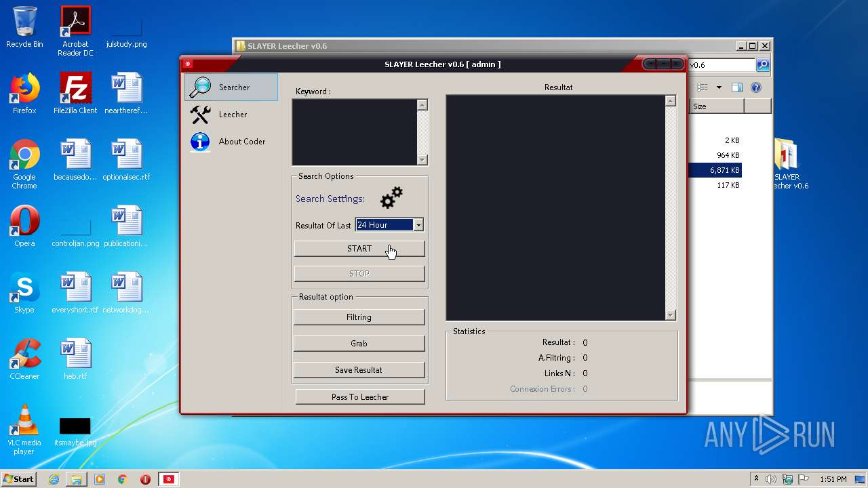Select the CCleaner desktop icon
The image size is (868, 488).
(24, 359)
